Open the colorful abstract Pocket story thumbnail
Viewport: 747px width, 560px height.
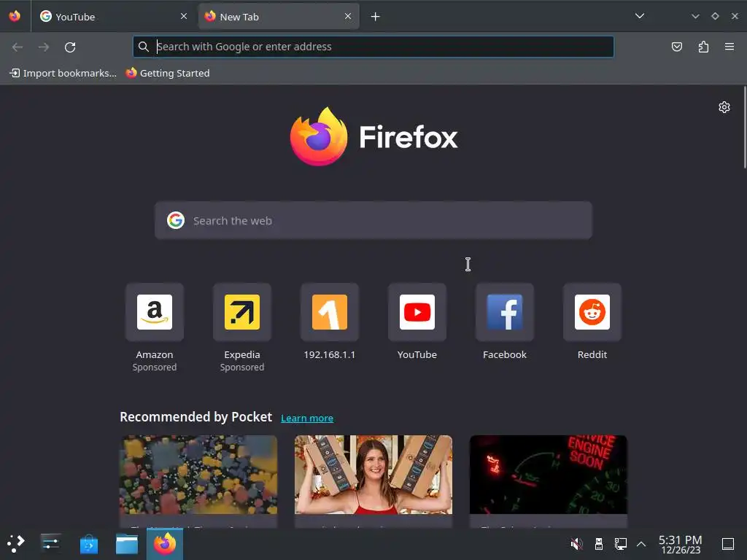[198, 475]
